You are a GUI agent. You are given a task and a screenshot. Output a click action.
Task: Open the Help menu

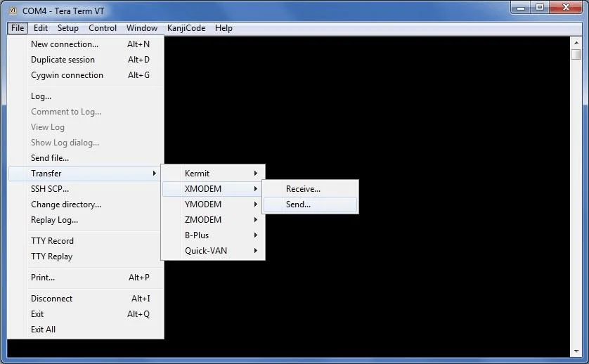pyautogui.click(x=224, y=28)
